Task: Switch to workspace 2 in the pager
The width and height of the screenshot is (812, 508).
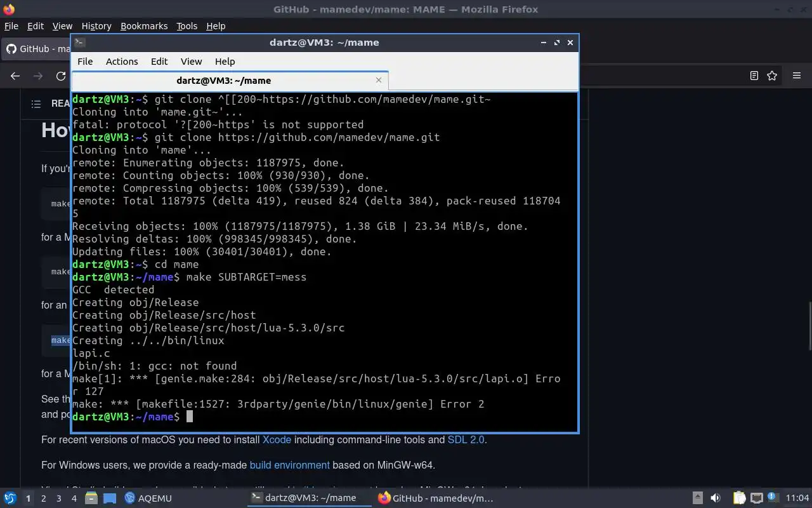Action: 44,498
